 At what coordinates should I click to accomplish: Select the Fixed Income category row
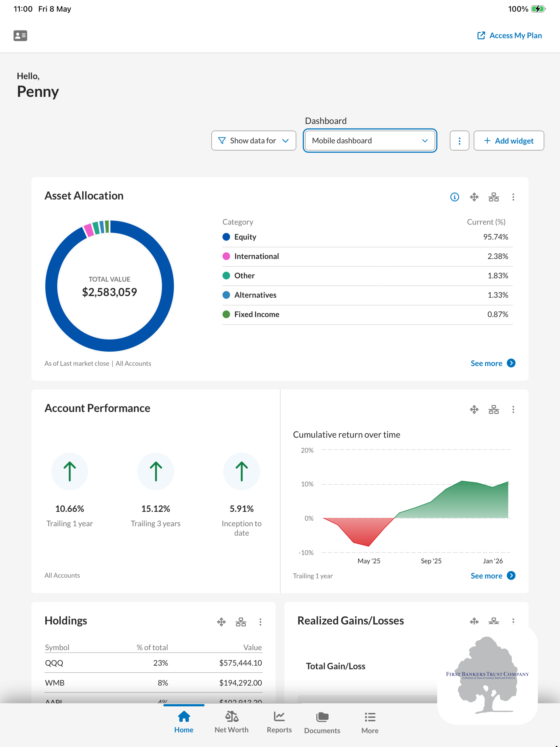click(367, 314)
